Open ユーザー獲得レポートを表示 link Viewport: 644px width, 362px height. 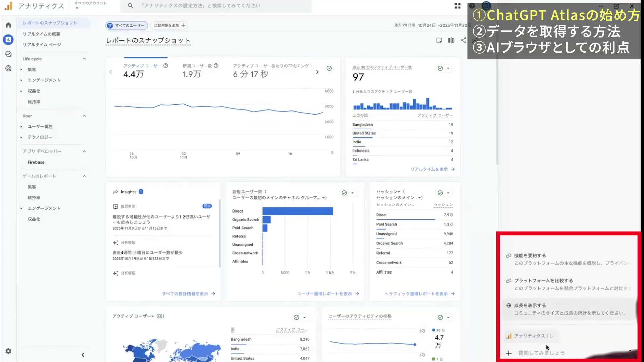(328, 294)
